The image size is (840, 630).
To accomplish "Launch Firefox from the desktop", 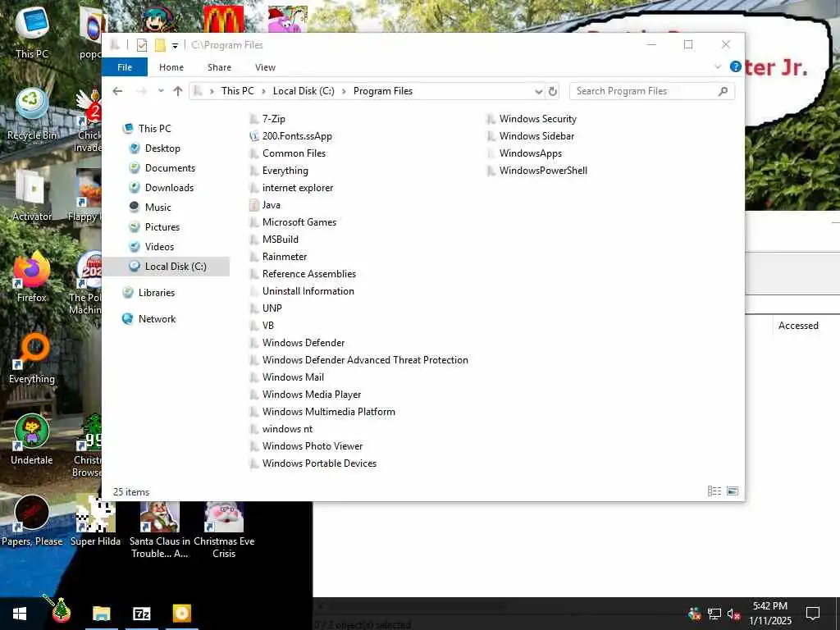I will click(32, 277).
